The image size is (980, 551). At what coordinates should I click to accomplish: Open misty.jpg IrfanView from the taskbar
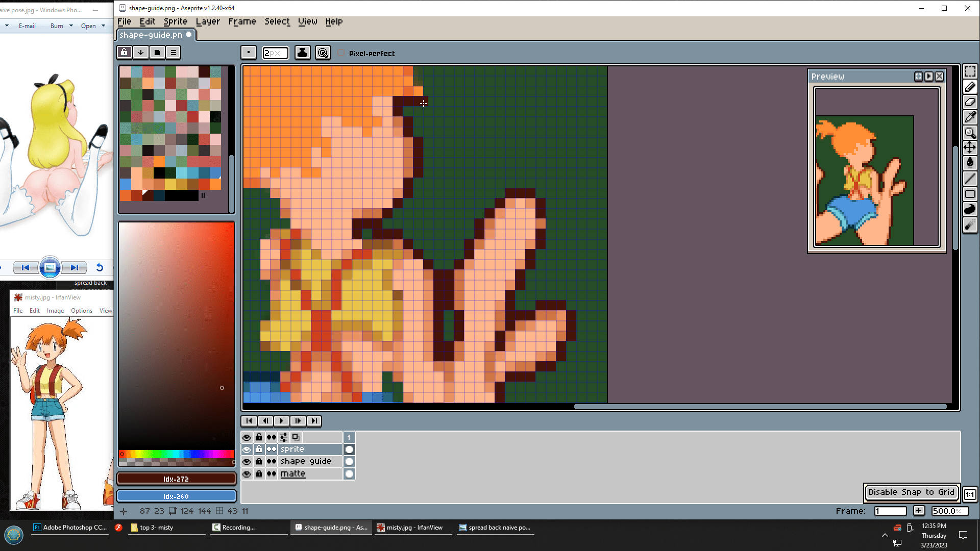(x=412, y=527)
